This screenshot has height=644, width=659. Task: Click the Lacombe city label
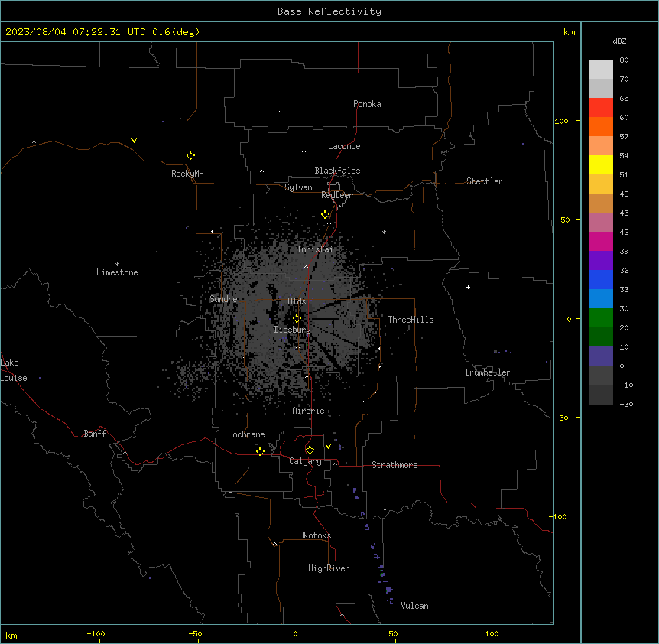[344, 146]
